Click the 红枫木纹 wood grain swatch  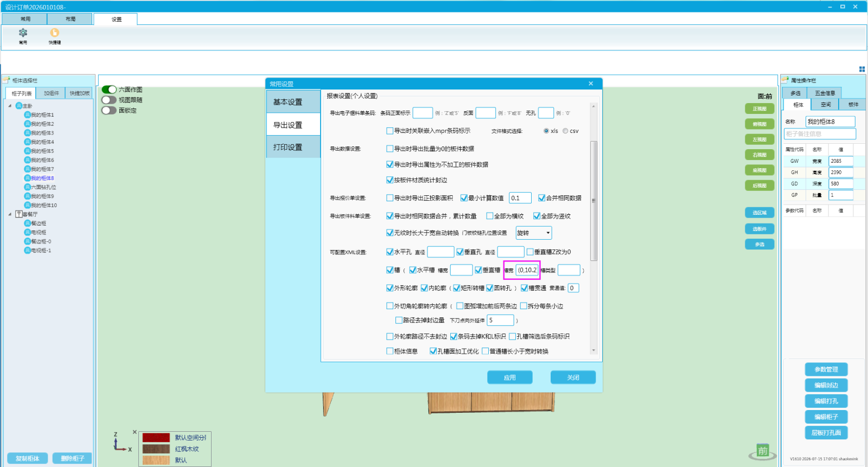pyautogui.click(x=156, y=449)
